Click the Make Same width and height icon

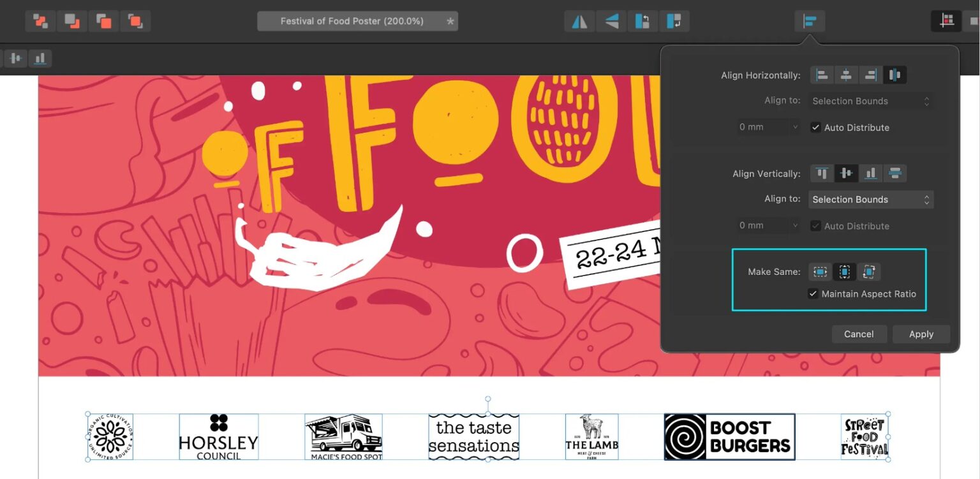tap(868, 272)
